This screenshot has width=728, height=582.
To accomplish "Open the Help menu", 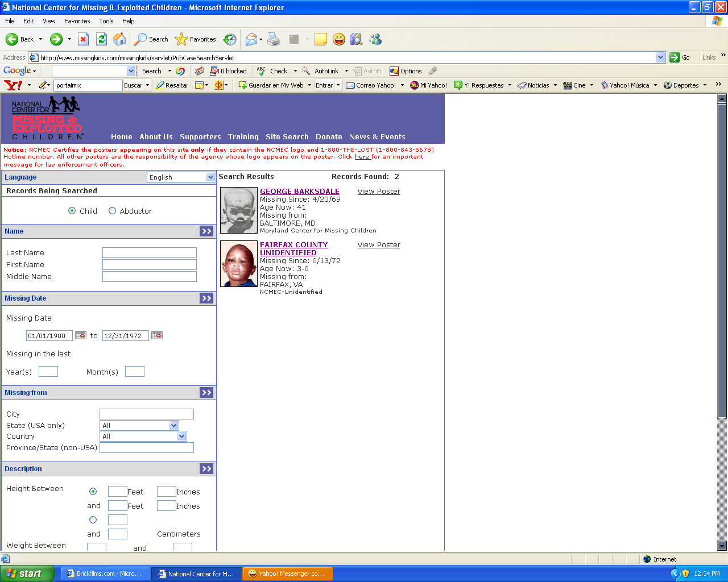I will pyautogui.click(x=129, y=21).
